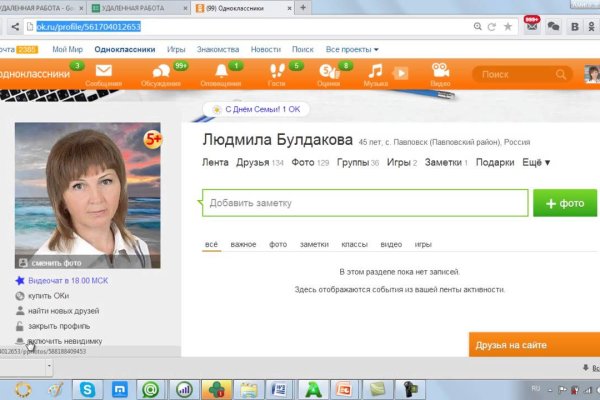
Task: Launch Skype from the taskbar
Action: tap(88, 389)
